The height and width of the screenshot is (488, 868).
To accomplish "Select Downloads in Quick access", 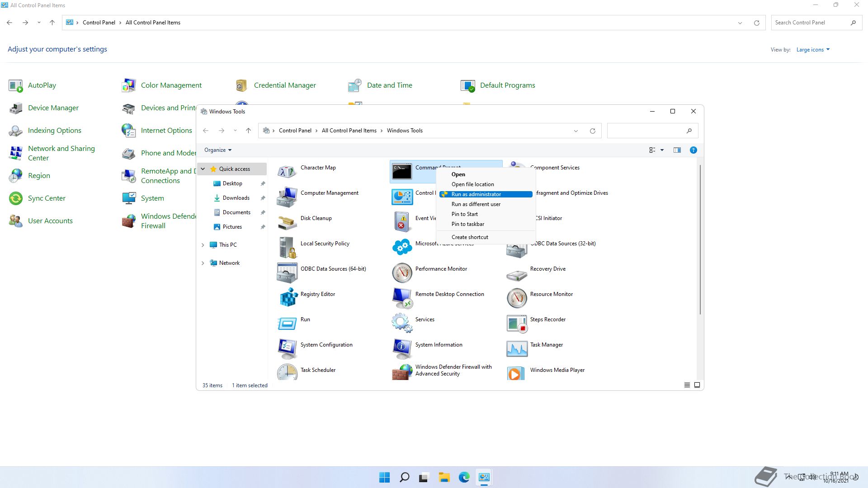I will (236, 198).
